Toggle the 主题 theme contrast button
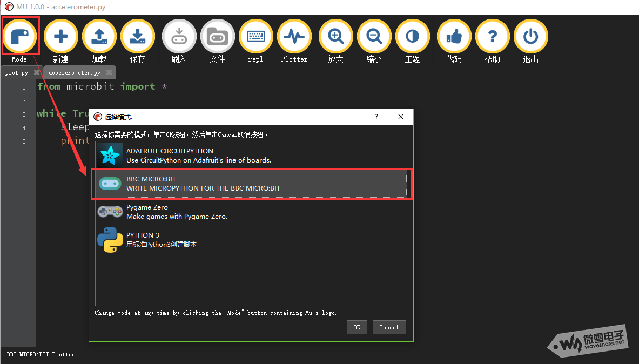639x364 pixels. [x=412, y=37]
